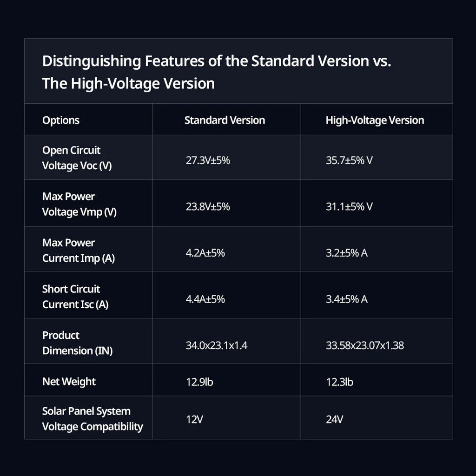476x476 pixels.
Task: Click the 4.4A±5% value
Action: (205, 299)
